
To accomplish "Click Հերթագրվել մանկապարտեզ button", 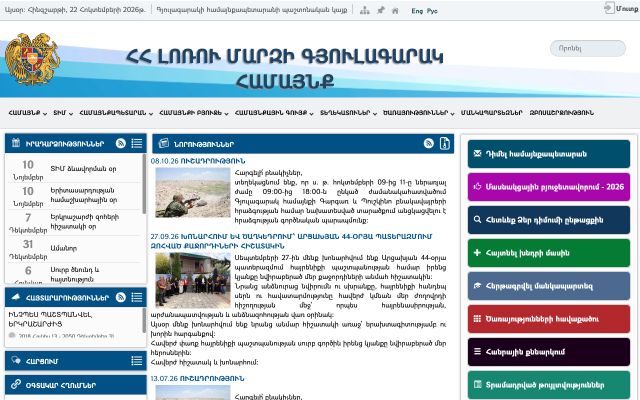I will [549, 286].
